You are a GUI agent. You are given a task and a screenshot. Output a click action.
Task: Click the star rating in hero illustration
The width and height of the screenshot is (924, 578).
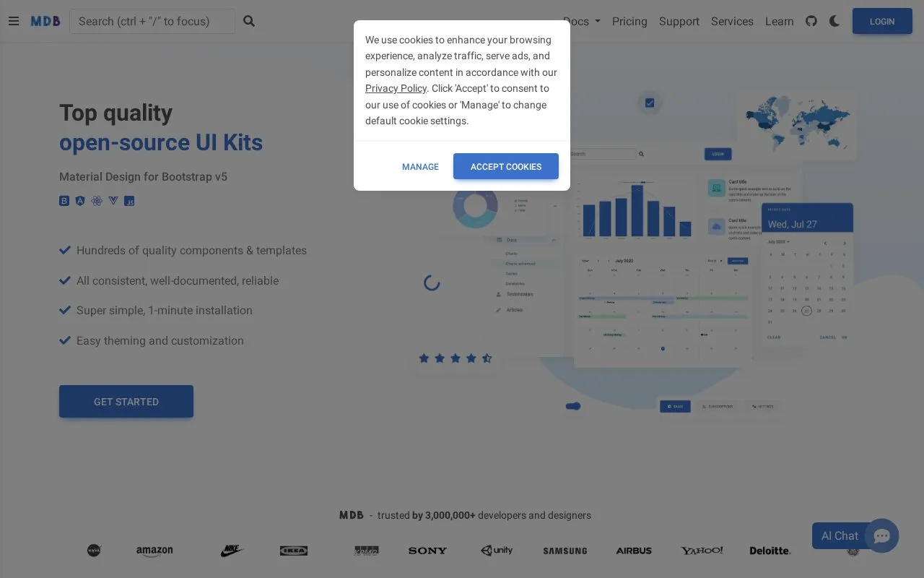click(456, 358)
